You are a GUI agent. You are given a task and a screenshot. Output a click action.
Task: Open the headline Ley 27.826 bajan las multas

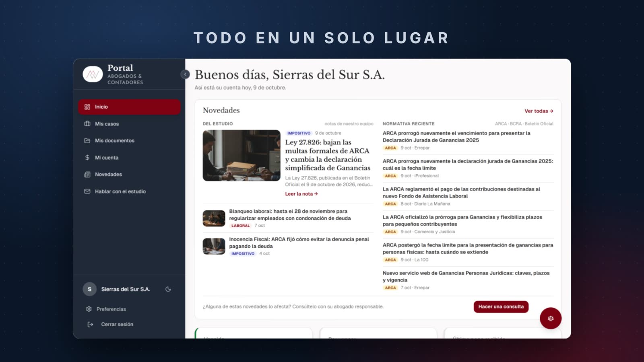[328, 155]
